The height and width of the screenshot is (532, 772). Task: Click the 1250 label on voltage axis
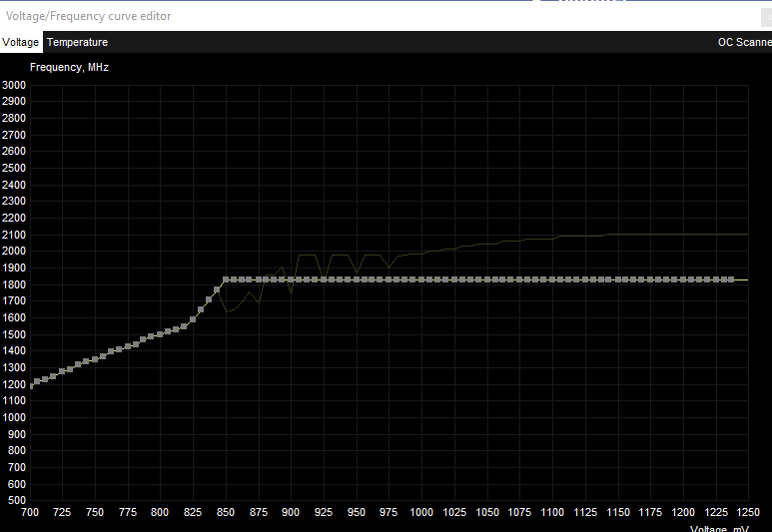click(x=748, y=512)
